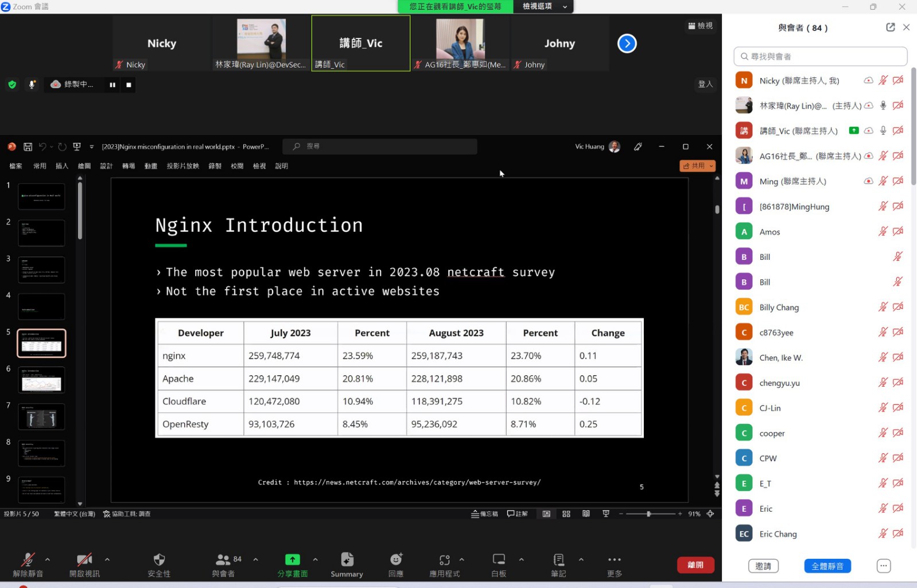
Task: Click the green Share Screen icon
Action: pyautogui.click(x=292, y=560)
